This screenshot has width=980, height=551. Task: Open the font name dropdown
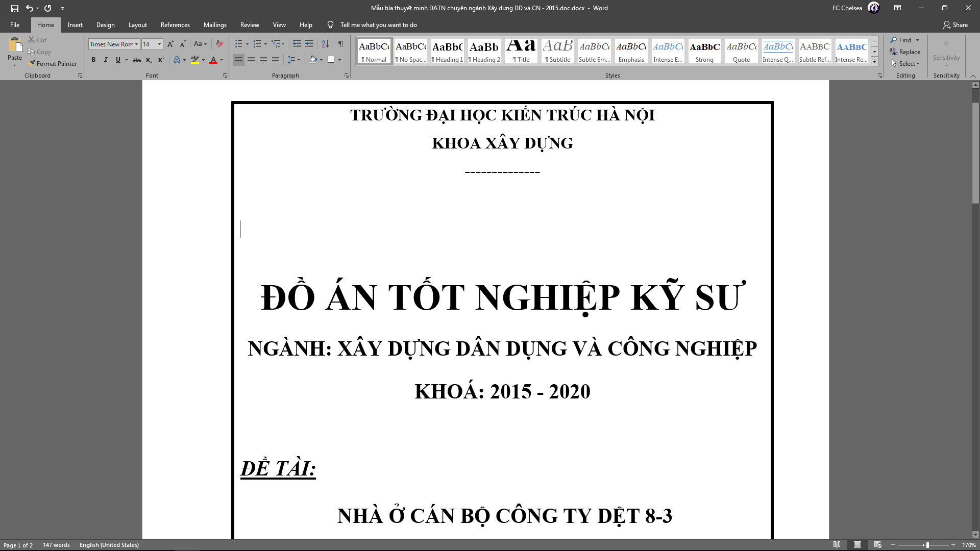tap(136, 44)
